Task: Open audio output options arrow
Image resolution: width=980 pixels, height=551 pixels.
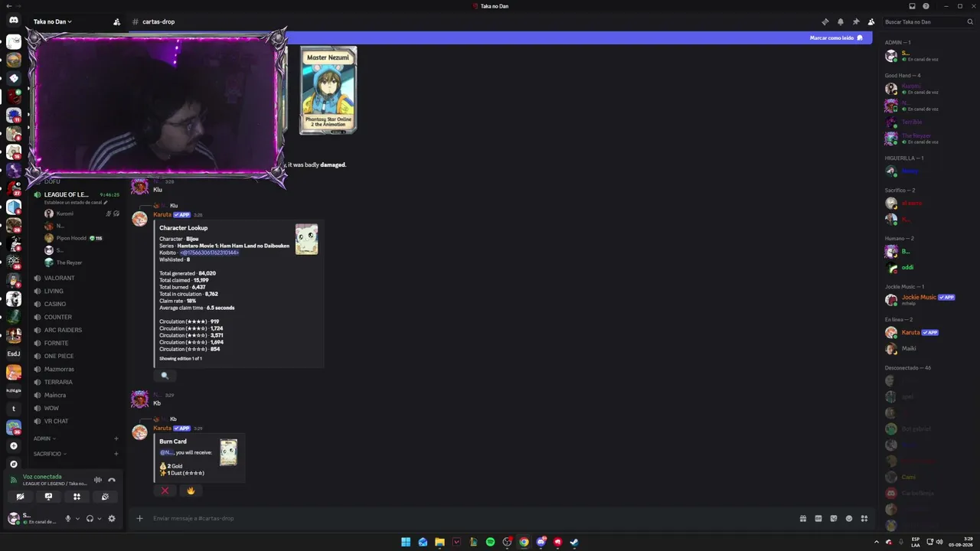Action: (99, 518)
